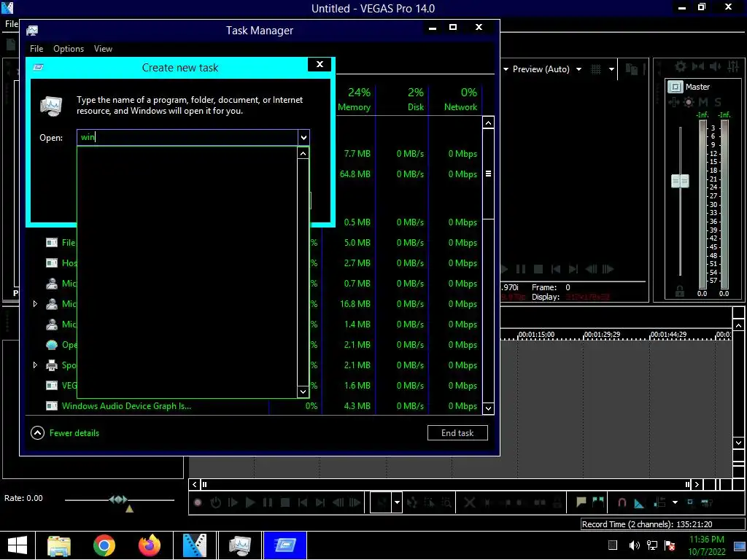747x560 pixels.
Task: Click the Loop Playback icon in transport bar
Action: (x=215, y=502)
